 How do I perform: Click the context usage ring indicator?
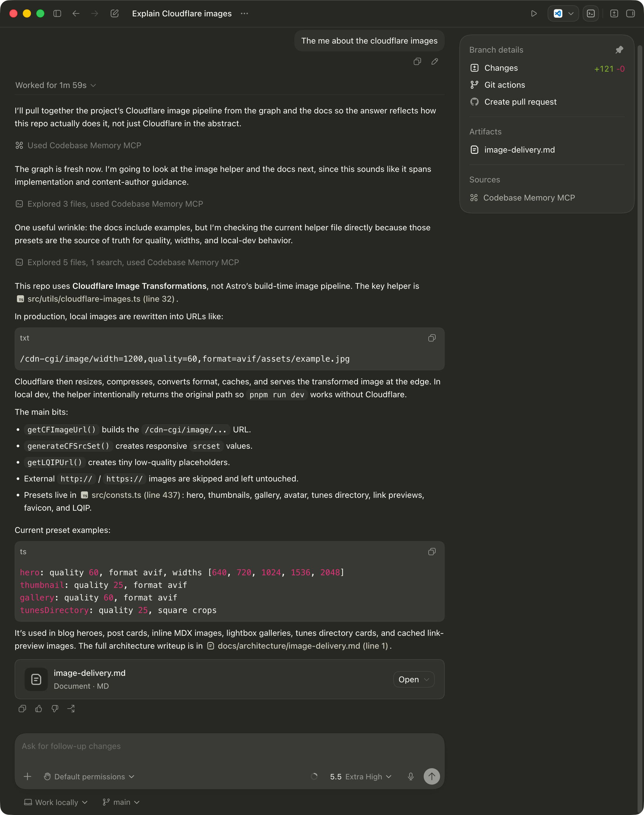314,776
